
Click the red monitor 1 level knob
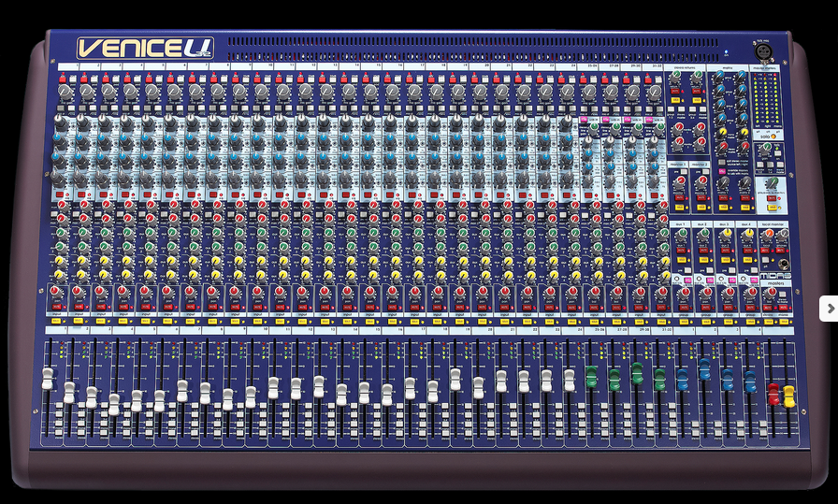pyautogui.click(x=680, y=184)
